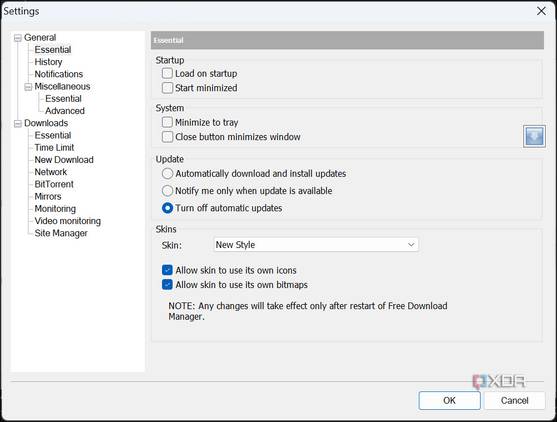Viewport: 557px width, 422px height.
Task: Enable Load on startup checkbox
Action: pyautogui.click(x=167, y=73)
